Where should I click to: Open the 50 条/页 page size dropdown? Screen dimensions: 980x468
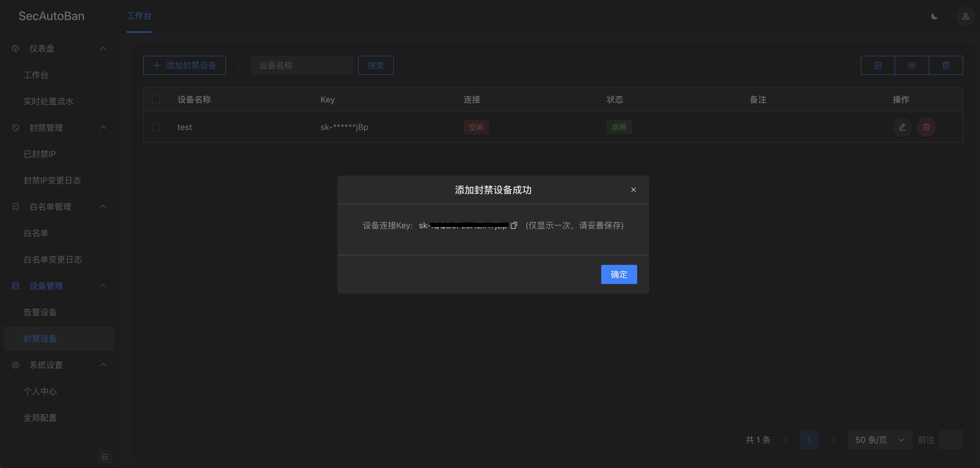point(879,440)
